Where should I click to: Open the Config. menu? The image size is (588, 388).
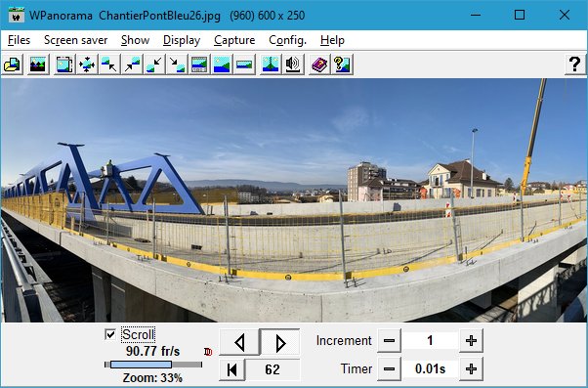[287, 40]
